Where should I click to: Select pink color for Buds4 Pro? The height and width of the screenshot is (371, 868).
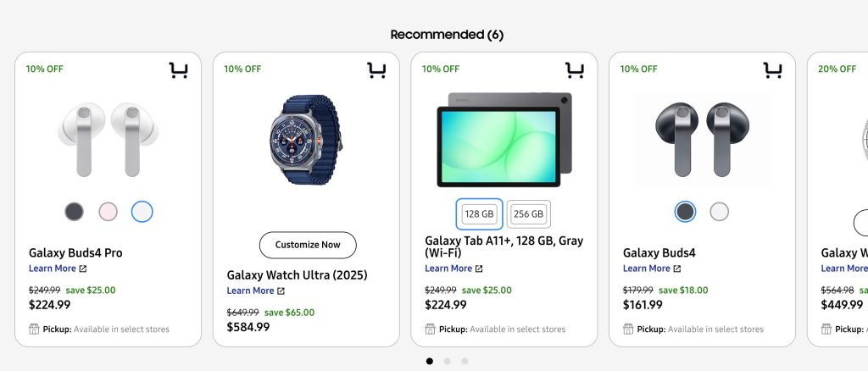(x=108, y=212)
